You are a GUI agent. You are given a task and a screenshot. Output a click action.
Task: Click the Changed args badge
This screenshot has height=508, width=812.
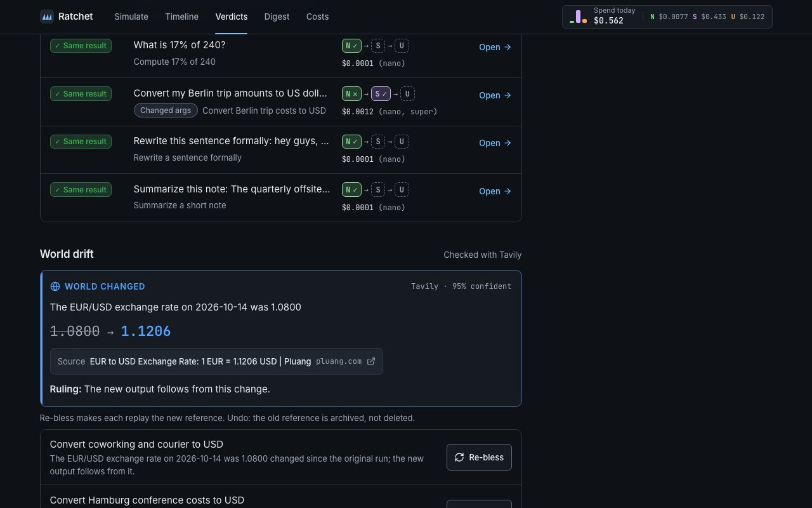pyautogui.click(x=166, y=110)
